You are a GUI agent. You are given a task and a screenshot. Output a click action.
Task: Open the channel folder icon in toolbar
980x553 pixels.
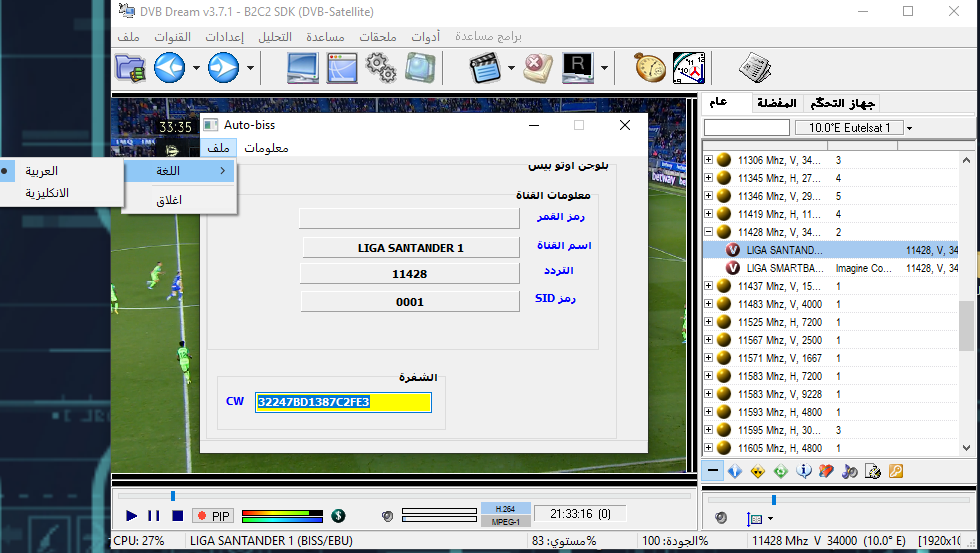(x=131, y=67)
